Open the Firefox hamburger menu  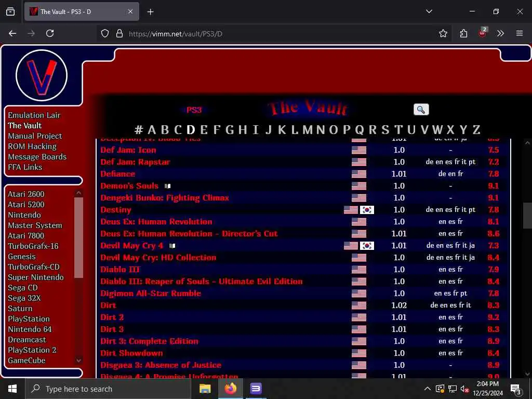pyautogui.click(x=519, y=33)
